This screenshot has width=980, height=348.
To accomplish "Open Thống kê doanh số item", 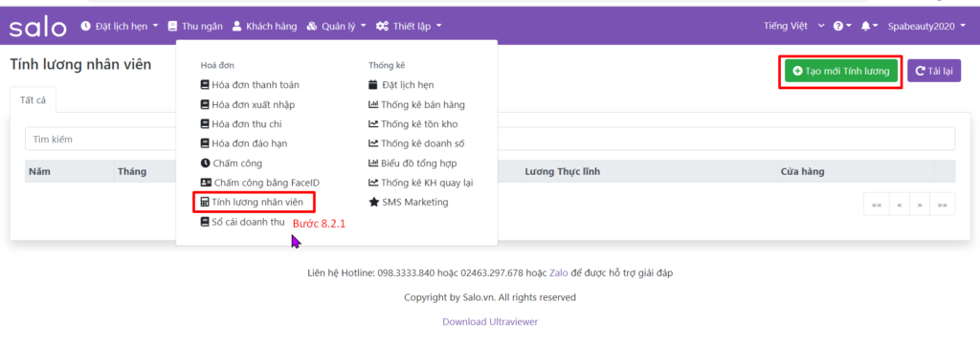I will point(416,143).
